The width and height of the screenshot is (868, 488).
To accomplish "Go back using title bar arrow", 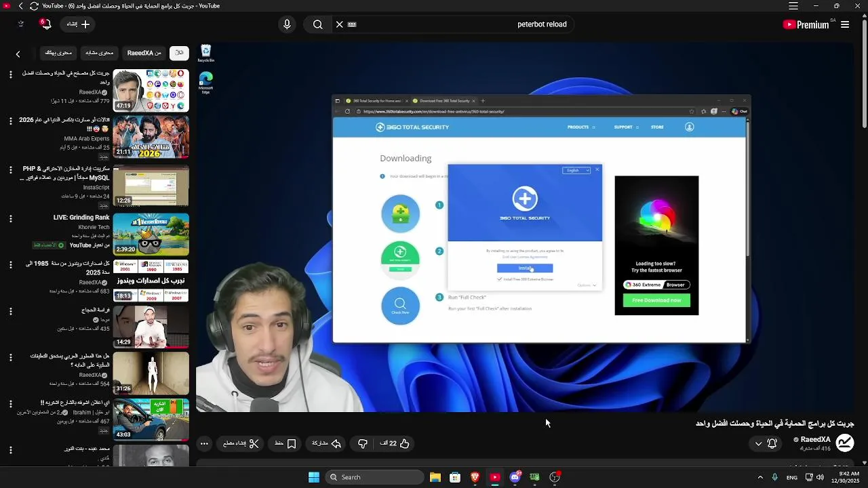I will 20,6.
